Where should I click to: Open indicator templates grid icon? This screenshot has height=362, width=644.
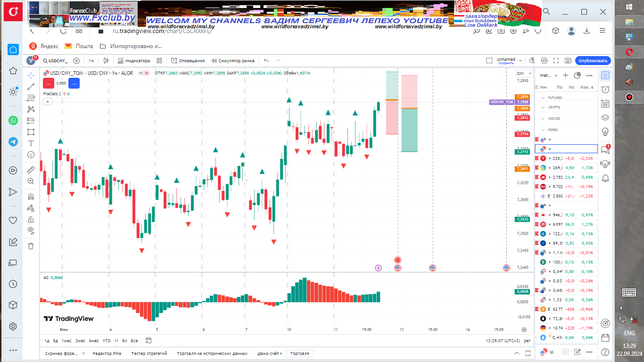click(159, 61)
